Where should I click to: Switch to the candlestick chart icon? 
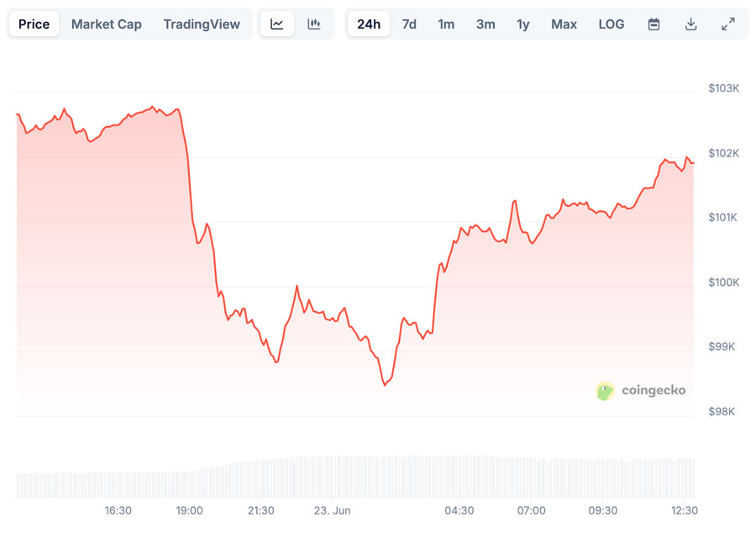click(314, 24)
